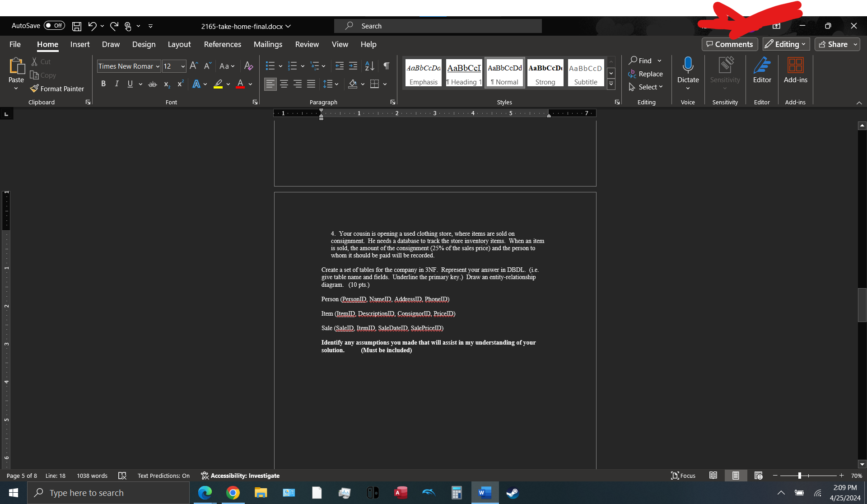
Task: Toggle the AutoSave switch
Action: pyautogui.click(x=54, y=26)
